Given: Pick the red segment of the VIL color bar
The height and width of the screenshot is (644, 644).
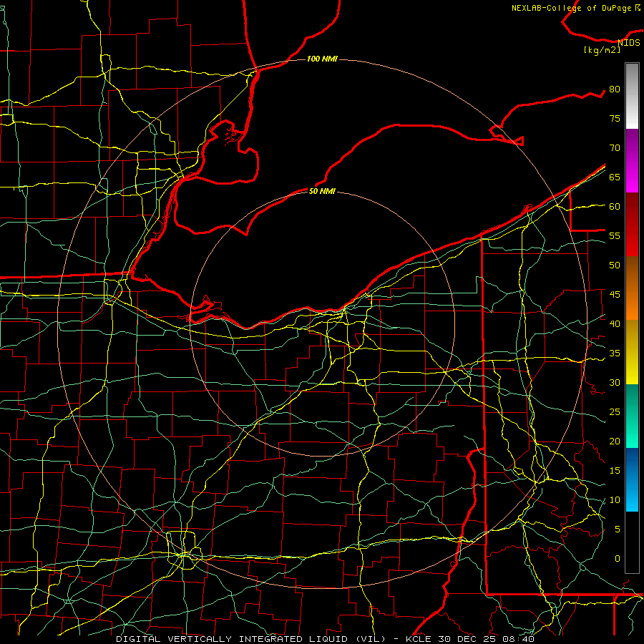Looking at the screenshot, I should point(632,224).
